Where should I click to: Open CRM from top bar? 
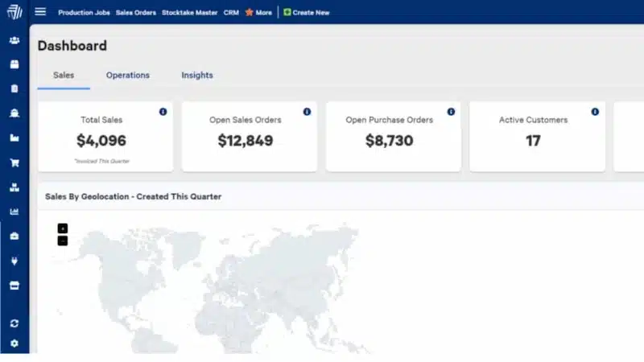coord(231,13)
